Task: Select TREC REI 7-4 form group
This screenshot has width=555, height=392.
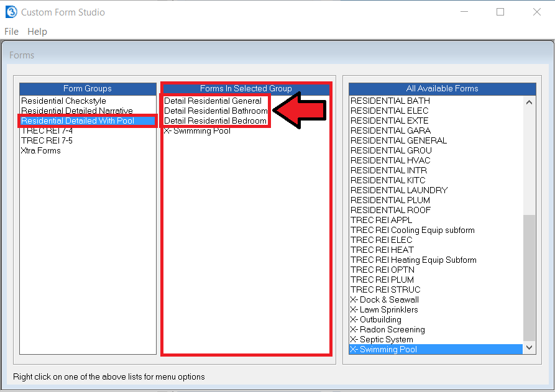Action: [88, 130]
